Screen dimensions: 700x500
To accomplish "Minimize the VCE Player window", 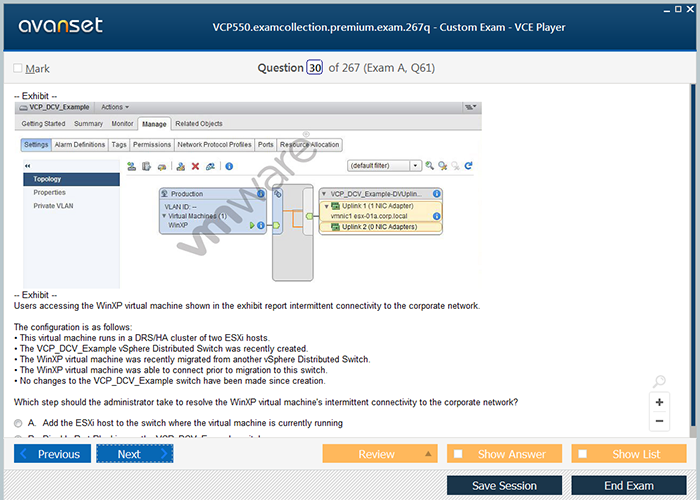I will point(667,10).
